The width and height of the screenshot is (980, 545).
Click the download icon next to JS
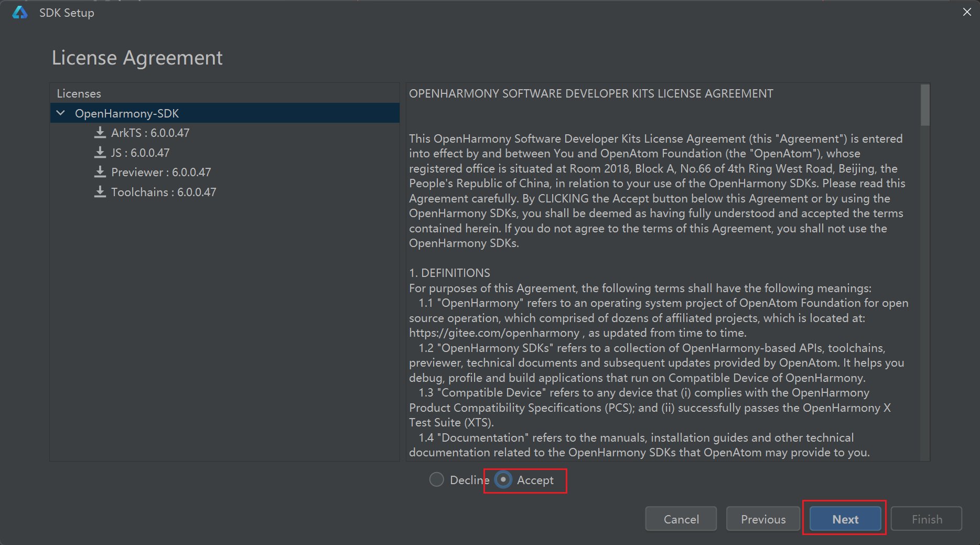pyautogui.click(x=100, y=153)
